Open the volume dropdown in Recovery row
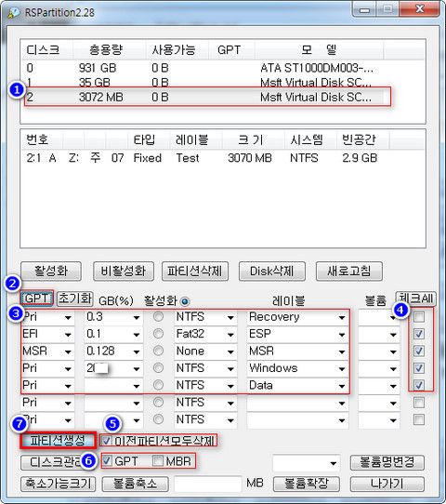This screenshot has height=504, width=446. click(x=393, y=318)
